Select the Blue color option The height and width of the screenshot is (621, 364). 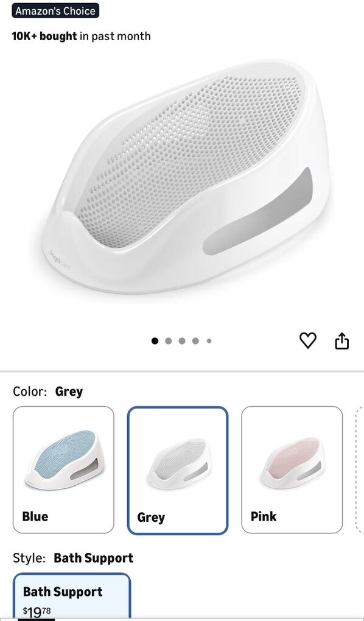63,470
